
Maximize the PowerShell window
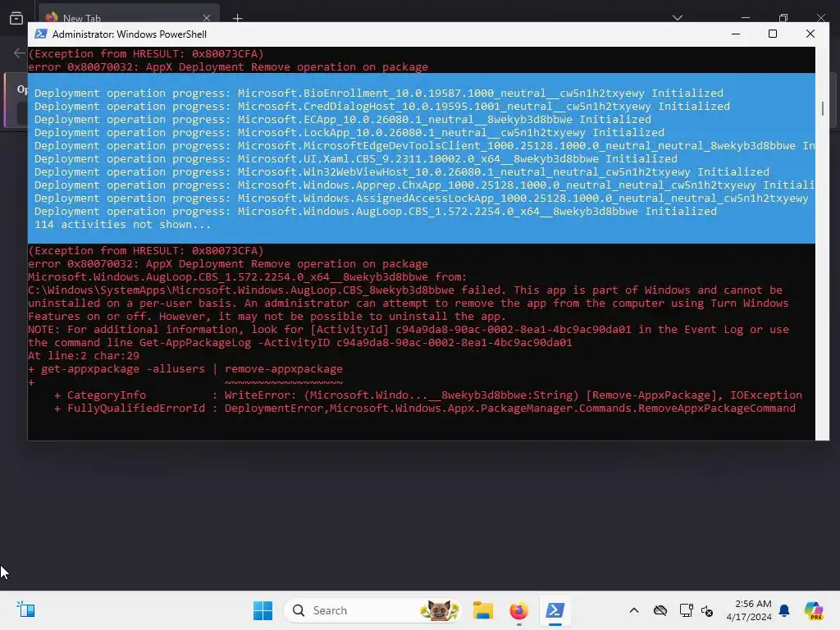[x=773, y=34]
